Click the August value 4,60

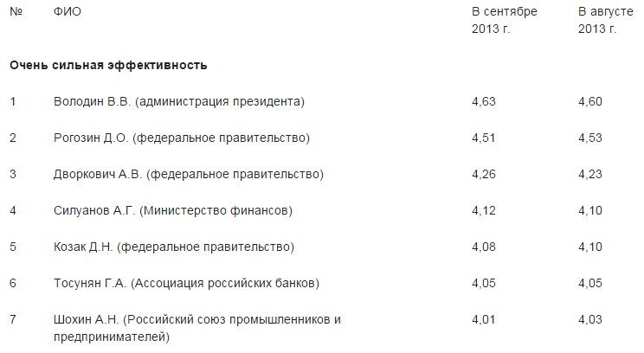[x=590, y=101]
